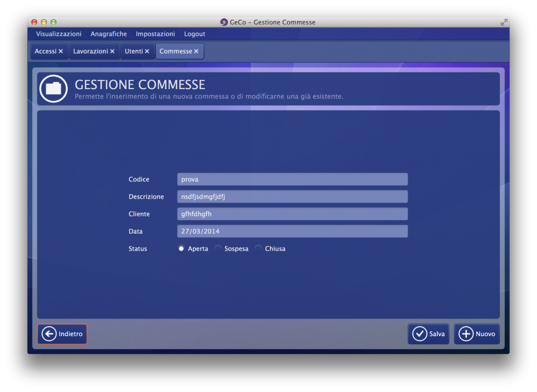This screenshot has width=537, height=392.
Task: Click the plus icon on Nuovo
Action: (466, 334)
